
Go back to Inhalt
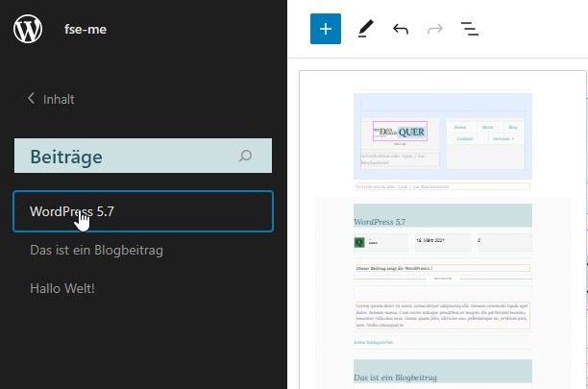(51, 99)
